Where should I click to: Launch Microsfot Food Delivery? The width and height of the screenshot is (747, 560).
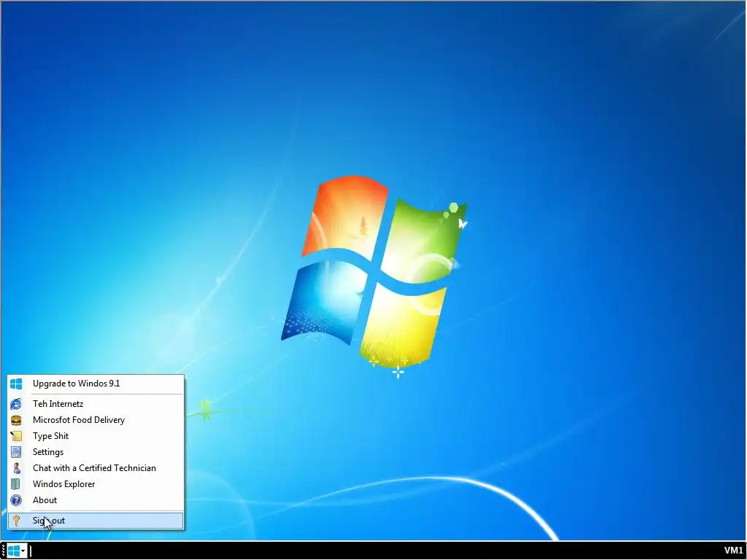point(96,420)
